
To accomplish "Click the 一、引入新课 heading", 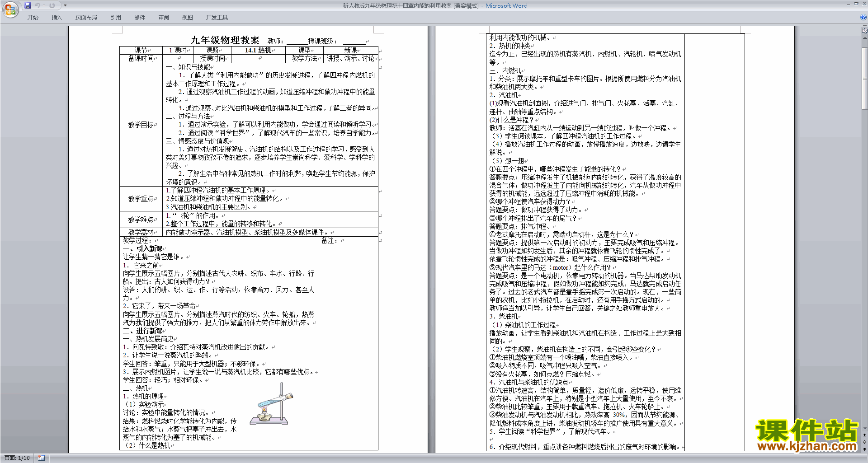I will tap(143, 248).
